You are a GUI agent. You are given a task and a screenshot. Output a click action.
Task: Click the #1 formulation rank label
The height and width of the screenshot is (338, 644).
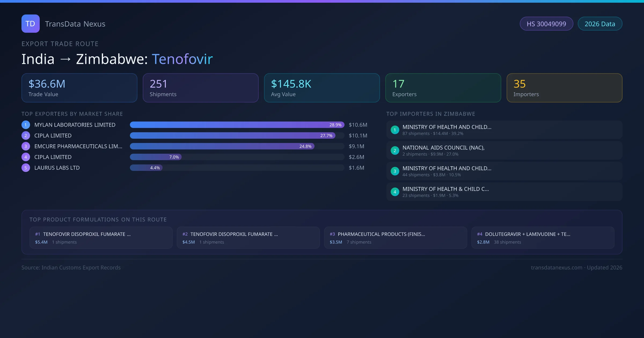click(x=38, y=234)
